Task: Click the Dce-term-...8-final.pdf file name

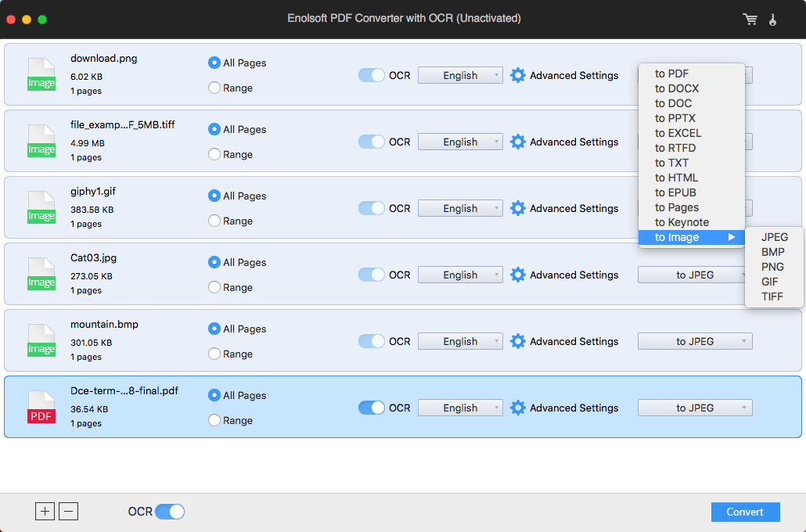Action: pos(124,390)
